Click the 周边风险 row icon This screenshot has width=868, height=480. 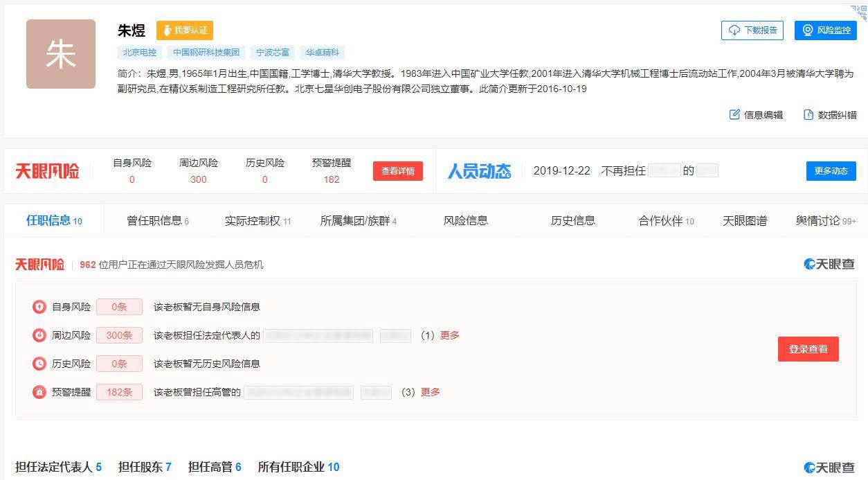pos(39,335)
